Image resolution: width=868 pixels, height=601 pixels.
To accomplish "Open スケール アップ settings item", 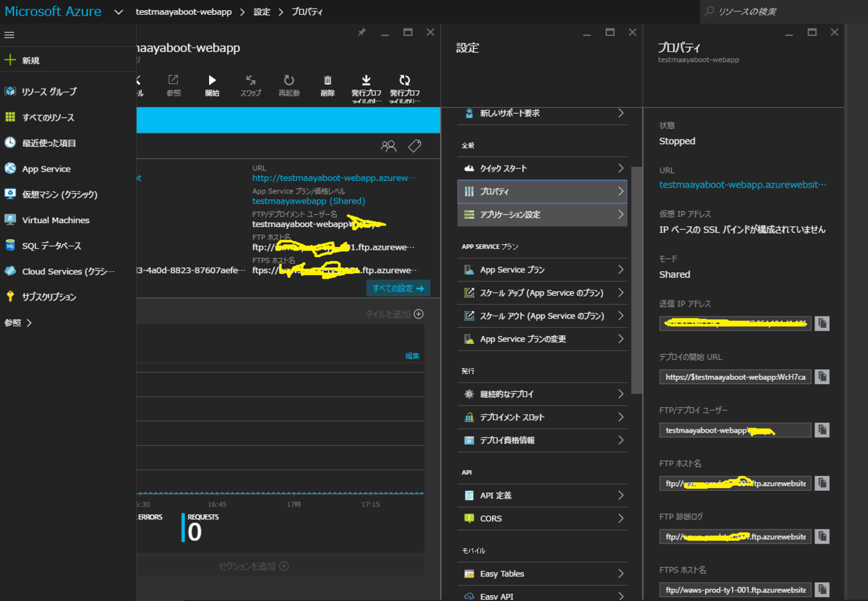I will pos(542,293).
